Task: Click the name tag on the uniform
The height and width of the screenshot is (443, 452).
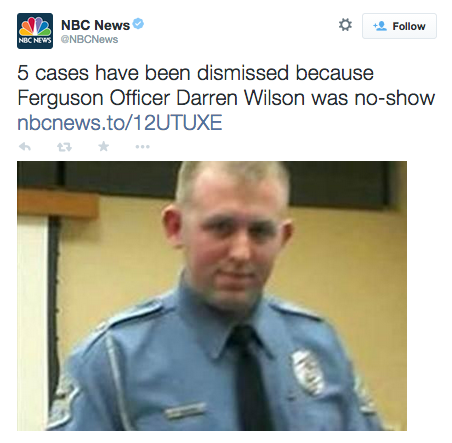Action: [x=185, y=411]
